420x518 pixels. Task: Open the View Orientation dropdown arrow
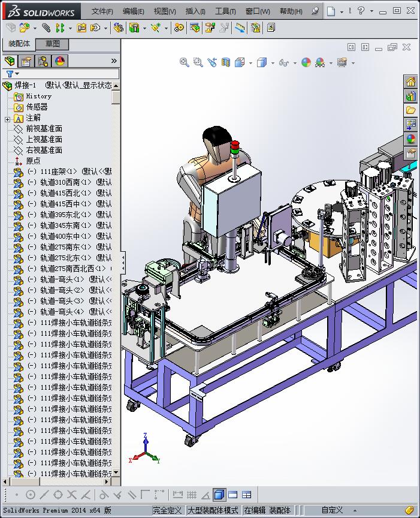tap(250, 63)
